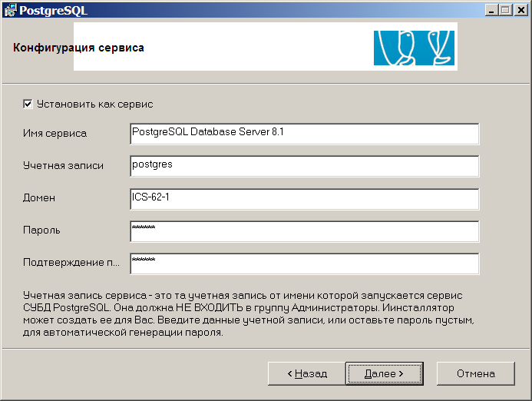The height and width of the screenshot is (401, 532).
Task: Click the 'Домен' label
Action: point(38,198)
